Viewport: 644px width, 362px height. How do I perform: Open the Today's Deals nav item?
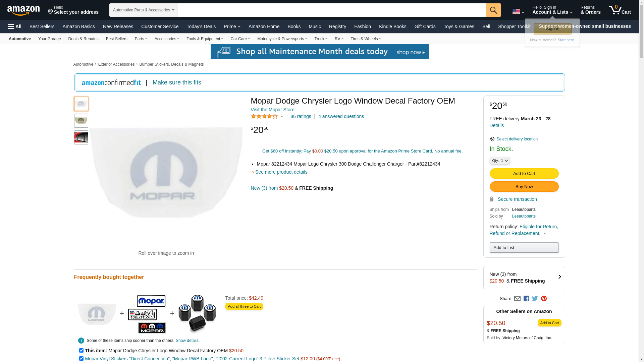[201, 26]
